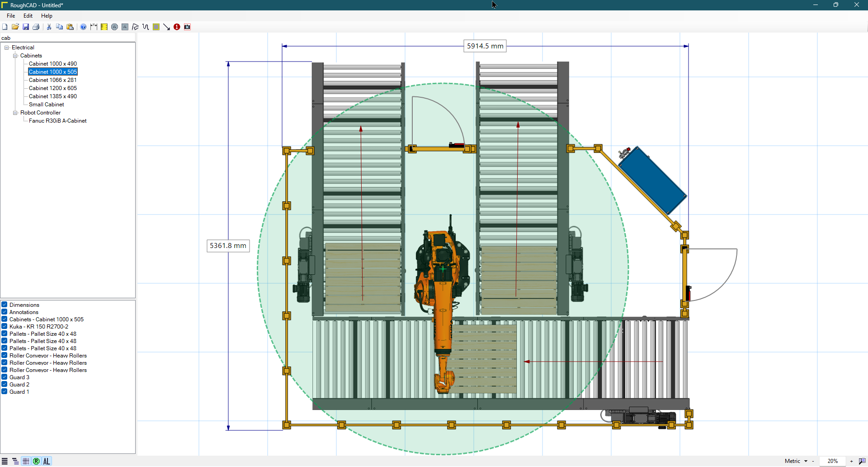Select the highlighted Cabinet 1000 x 505 item

click(x=53, y=72)
